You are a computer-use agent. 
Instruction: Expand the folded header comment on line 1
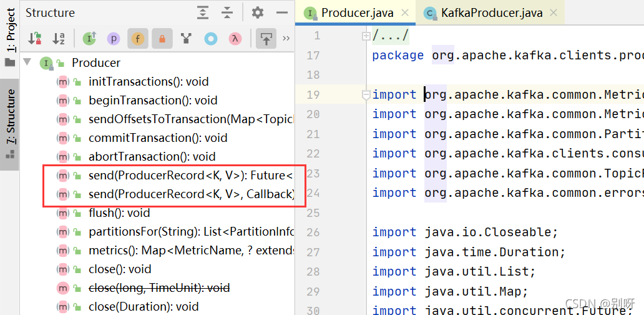pos(366,36)
